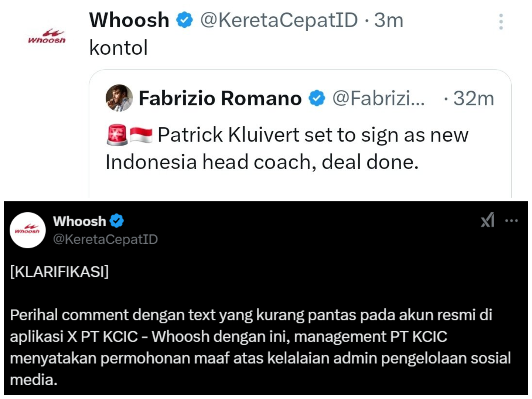532x399 pixels.
Task: Click Fabrizio Romano's profile picture
Action: (x=118, y=98)
